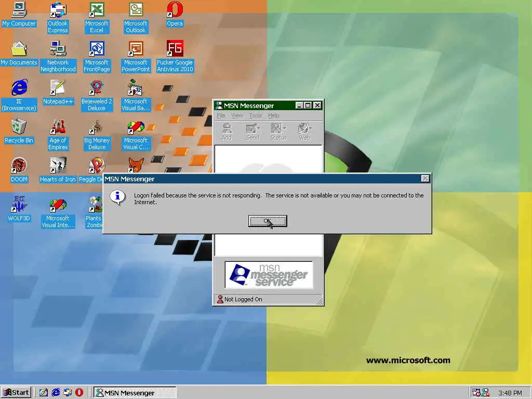Select the Microsoft Visual C++ desktop icon

click(136, 135)
